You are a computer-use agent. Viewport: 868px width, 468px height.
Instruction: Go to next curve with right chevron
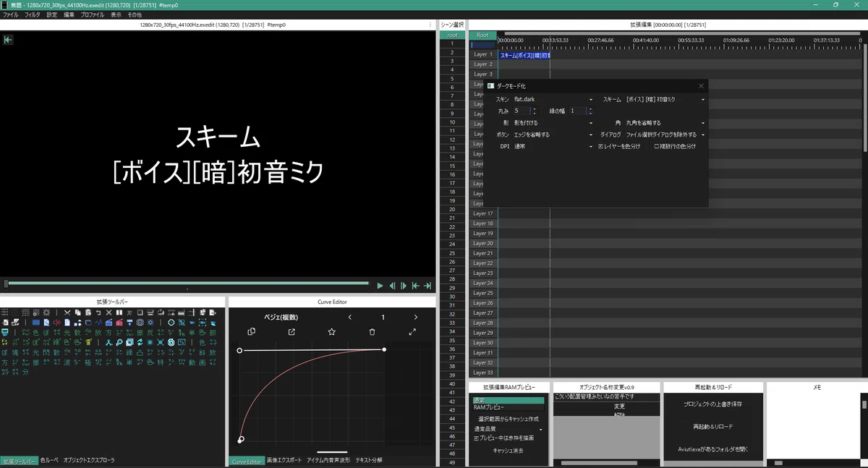click(416, 317)
